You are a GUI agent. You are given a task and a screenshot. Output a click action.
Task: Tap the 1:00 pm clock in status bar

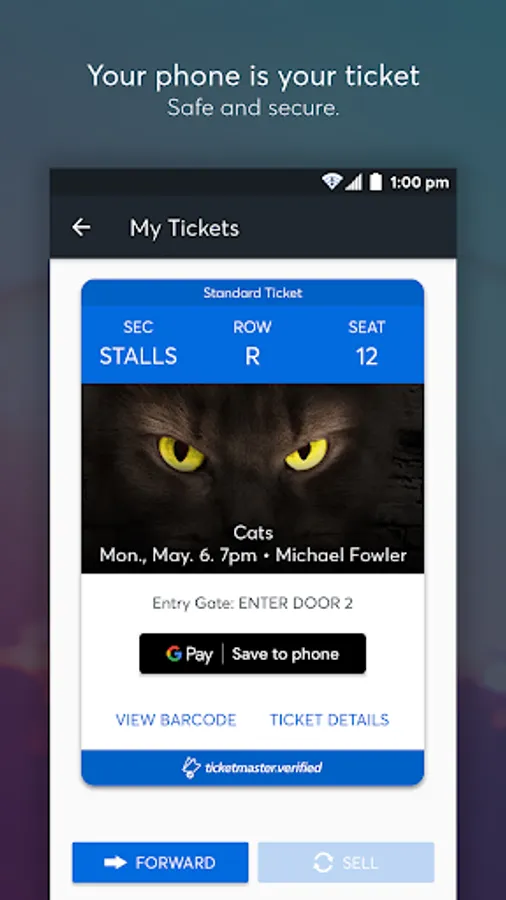point(419,183)
